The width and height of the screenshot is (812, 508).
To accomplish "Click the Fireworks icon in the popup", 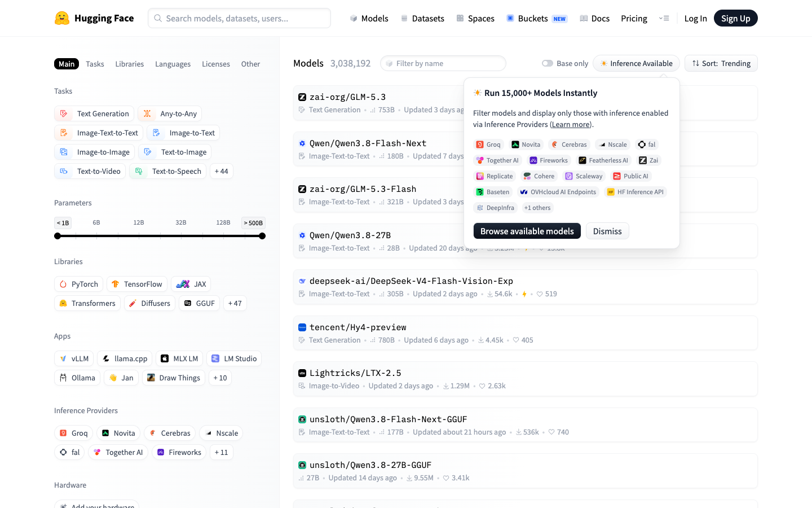I will tap(533, 160).
